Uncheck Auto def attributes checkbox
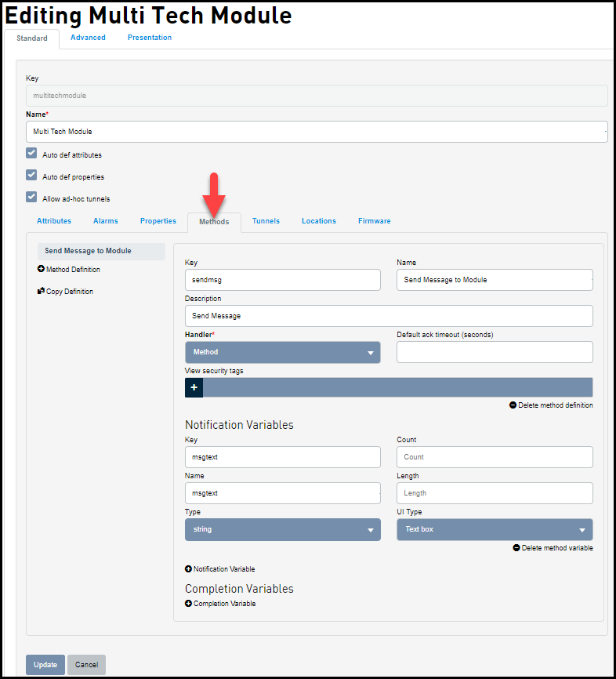 [31, 154]
